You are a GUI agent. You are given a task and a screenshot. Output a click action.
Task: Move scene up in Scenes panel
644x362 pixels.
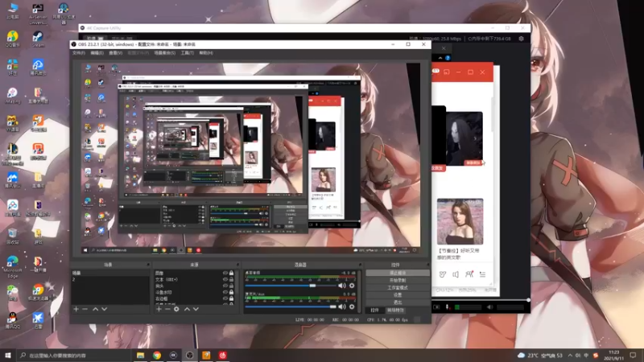point(95,309)
